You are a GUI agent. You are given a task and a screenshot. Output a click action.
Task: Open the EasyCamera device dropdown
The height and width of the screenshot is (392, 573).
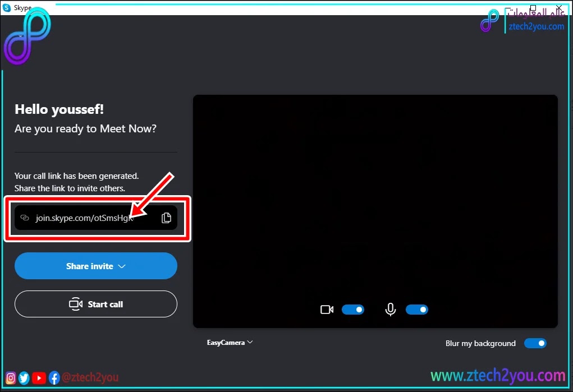[230, 343]
